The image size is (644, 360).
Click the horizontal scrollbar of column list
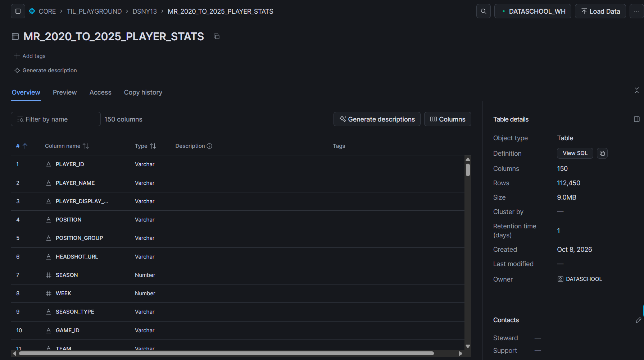[x=227, y=353]
